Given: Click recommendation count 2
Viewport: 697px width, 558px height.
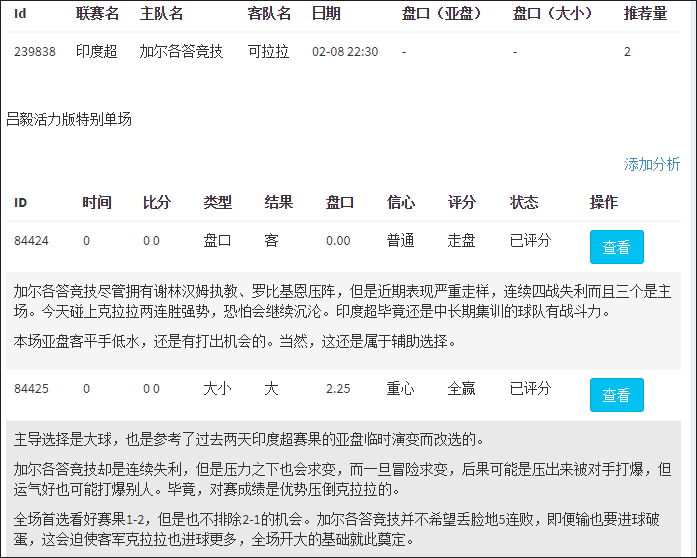Looking at the screenshot, I should coord(627,52).
